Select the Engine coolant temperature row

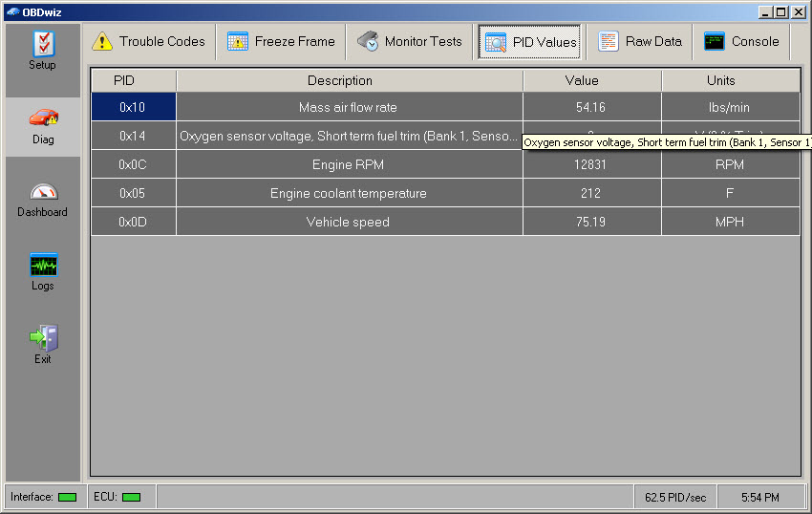349,193
